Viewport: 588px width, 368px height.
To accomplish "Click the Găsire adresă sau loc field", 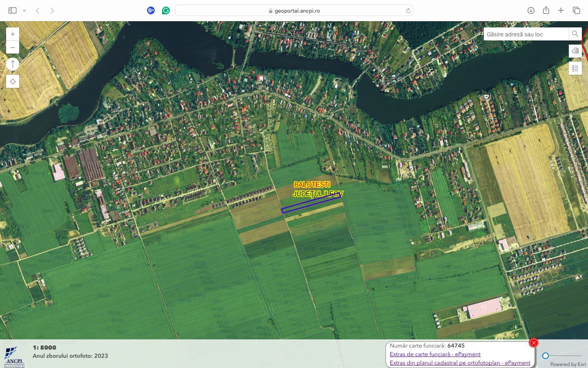I will tap(526, 34).
